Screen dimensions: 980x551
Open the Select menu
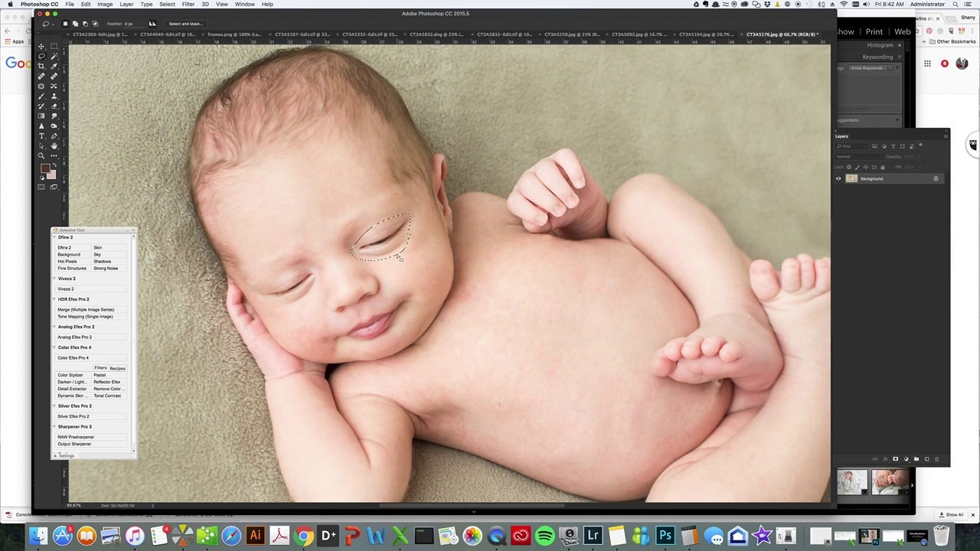click(167, 5)
